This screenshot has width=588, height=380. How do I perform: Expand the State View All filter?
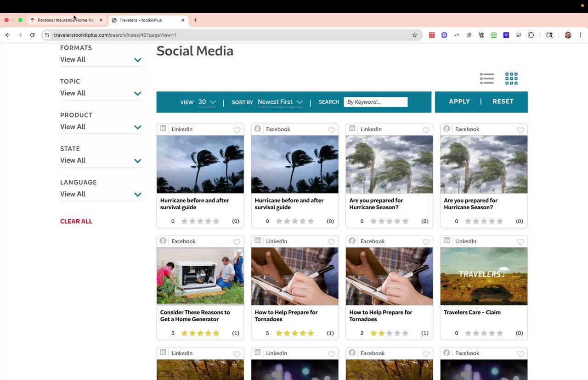coord(101,160)
